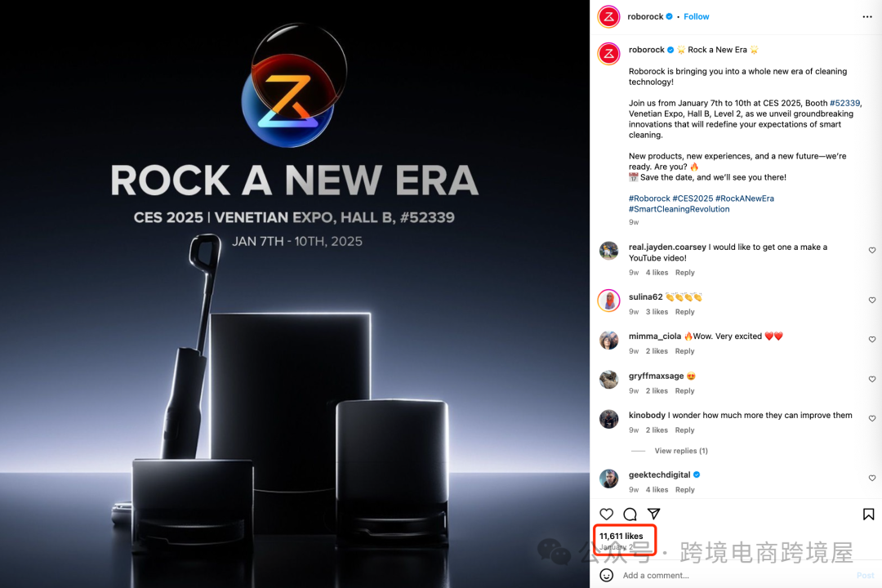
Task: Open the #SmartCleaningRevolution hashtag
Action: click(x=679, y=209)
